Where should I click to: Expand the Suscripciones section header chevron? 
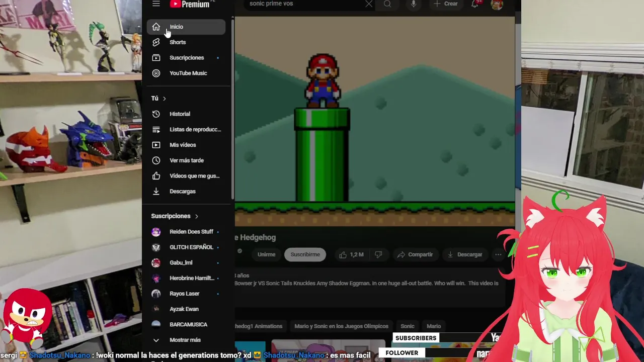[x=197, y=216]
